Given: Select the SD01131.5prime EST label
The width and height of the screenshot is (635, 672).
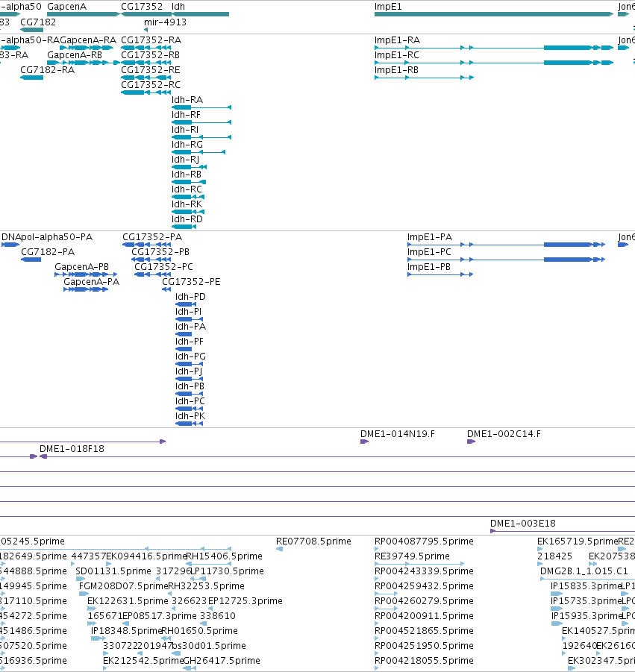Looking at the screenshot, I should click(113, 572).
